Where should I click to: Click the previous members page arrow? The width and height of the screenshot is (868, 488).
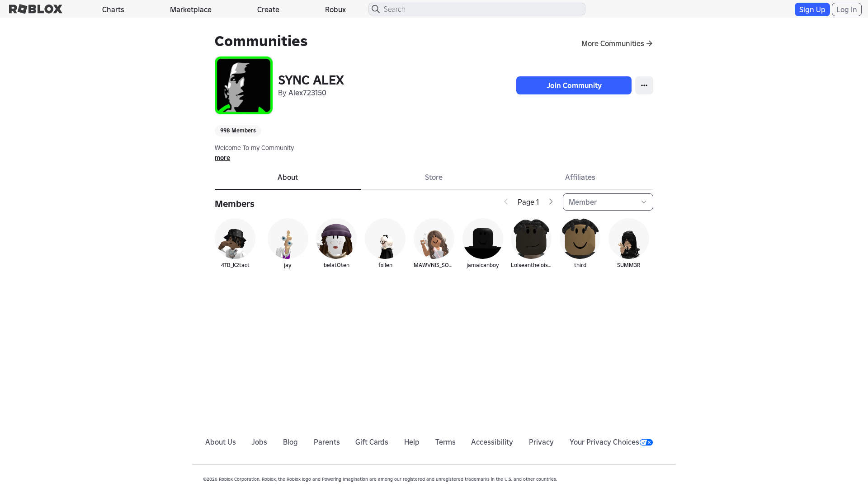[506, 202]
